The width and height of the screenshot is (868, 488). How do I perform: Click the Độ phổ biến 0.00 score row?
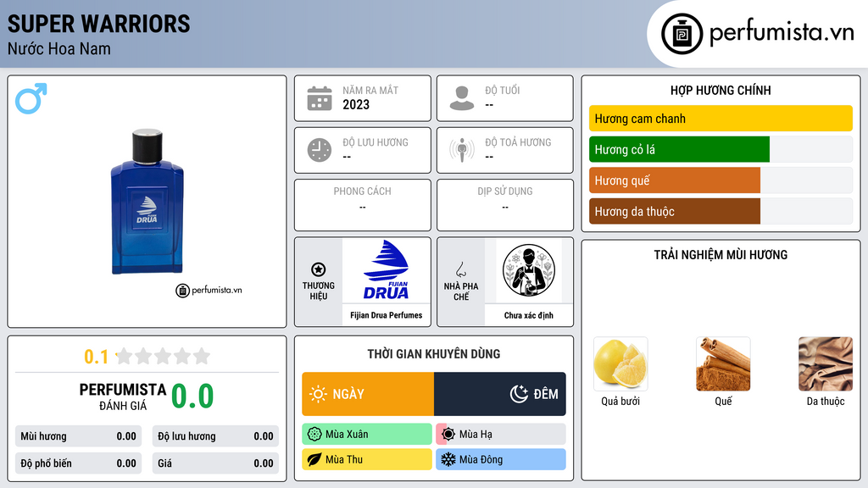[78, 463]
